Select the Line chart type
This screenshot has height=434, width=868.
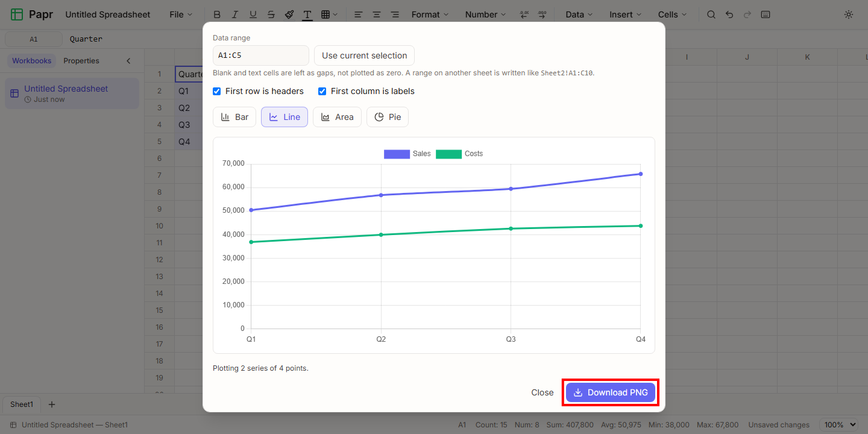click(285, 117)
